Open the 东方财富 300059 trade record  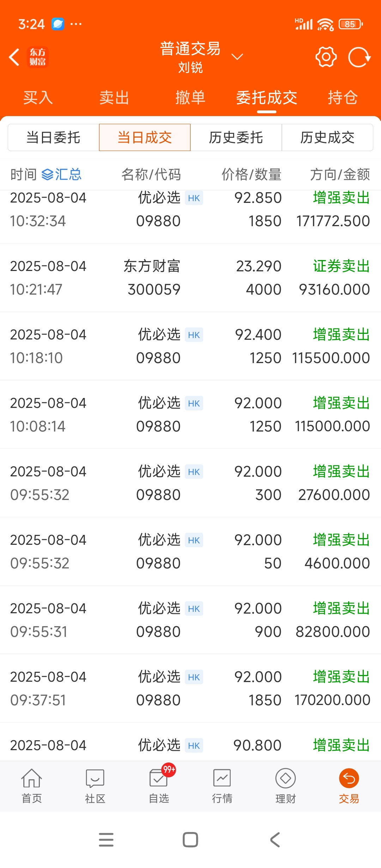click(190, 278)
